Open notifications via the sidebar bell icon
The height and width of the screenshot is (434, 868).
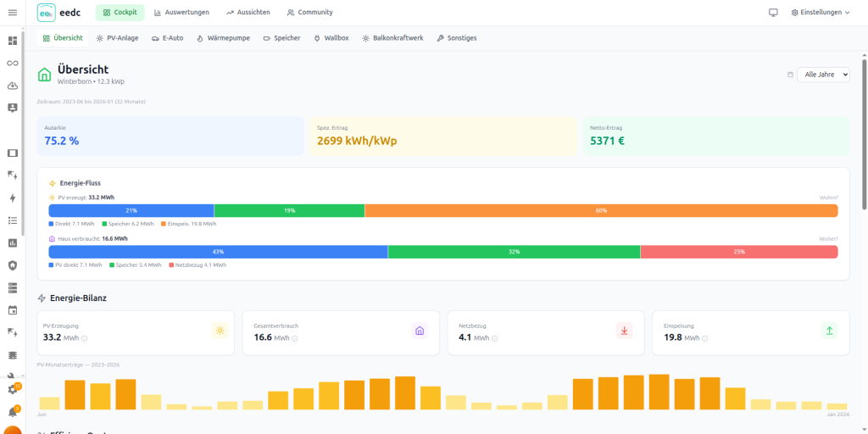click(12, 412)
